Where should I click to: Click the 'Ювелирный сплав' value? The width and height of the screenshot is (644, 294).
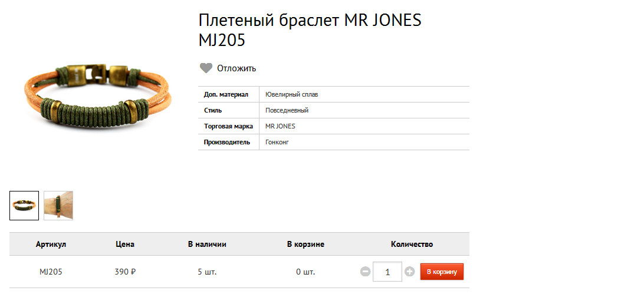click(291, 94)
